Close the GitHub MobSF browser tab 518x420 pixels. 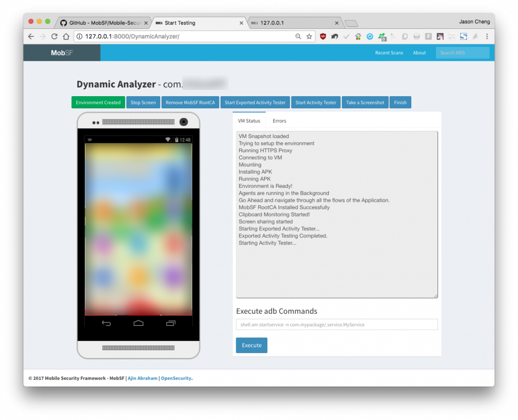[146, 23]
